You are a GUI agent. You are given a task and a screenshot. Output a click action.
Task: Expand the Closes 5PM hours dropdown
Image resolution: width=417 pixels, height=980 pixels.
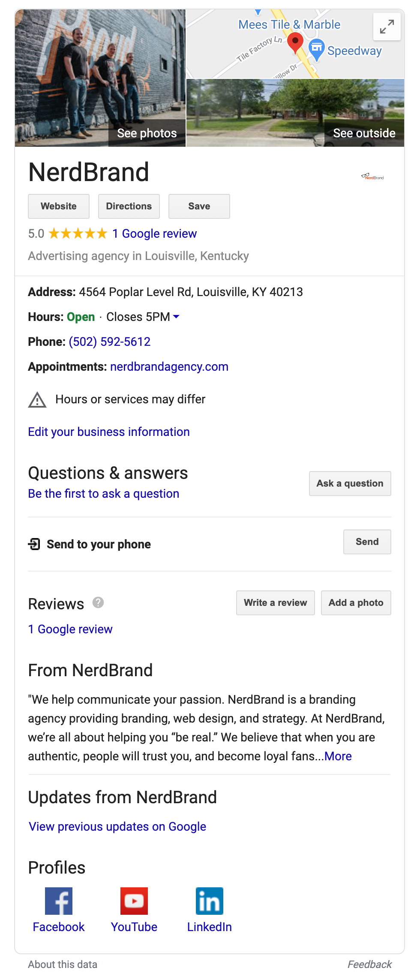point(176,317)
